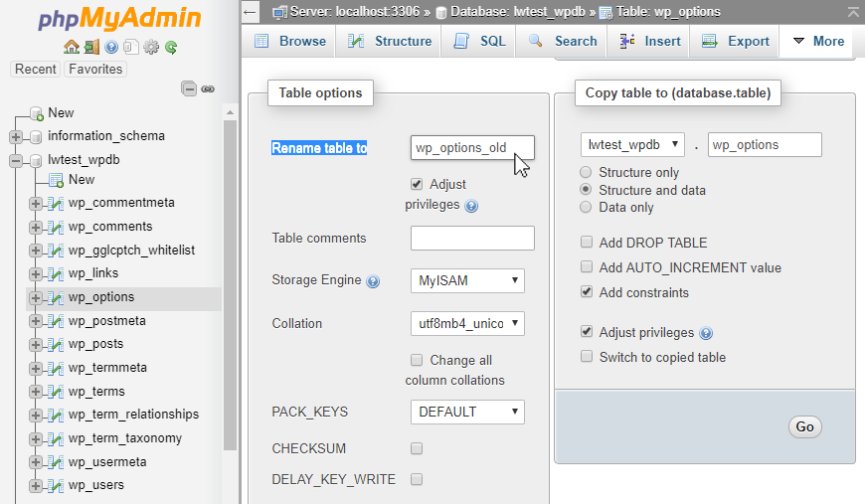865x504 pixels.
Task: Select the Structure only radio button
Action: click(586, 172)
